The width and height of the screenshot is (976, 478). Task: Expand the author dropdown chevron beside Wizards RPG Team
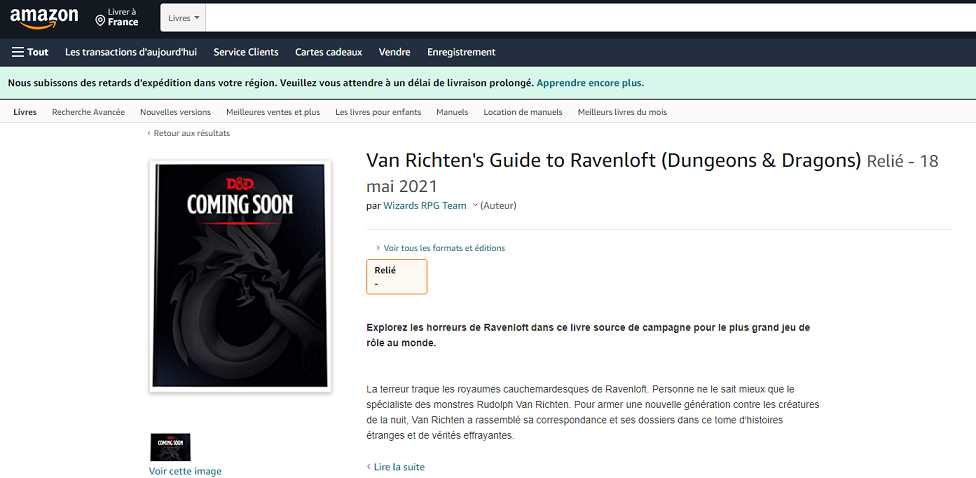click(475, 205)
